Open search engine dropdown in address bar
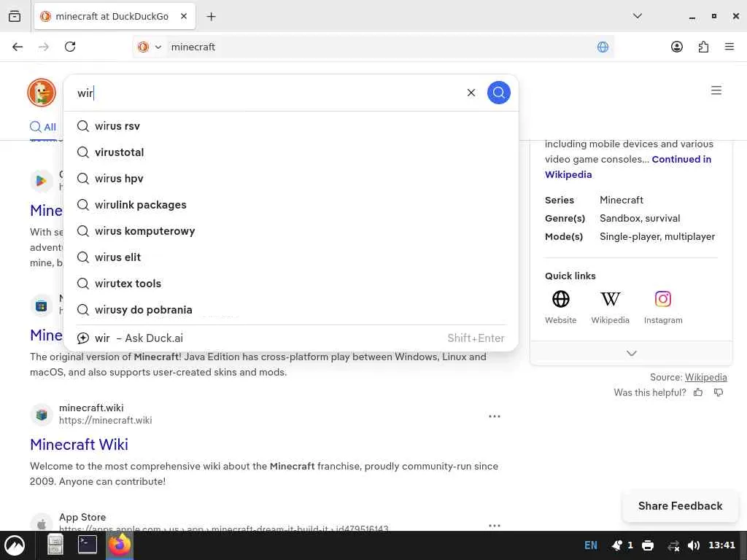 [x=150, y=47]
